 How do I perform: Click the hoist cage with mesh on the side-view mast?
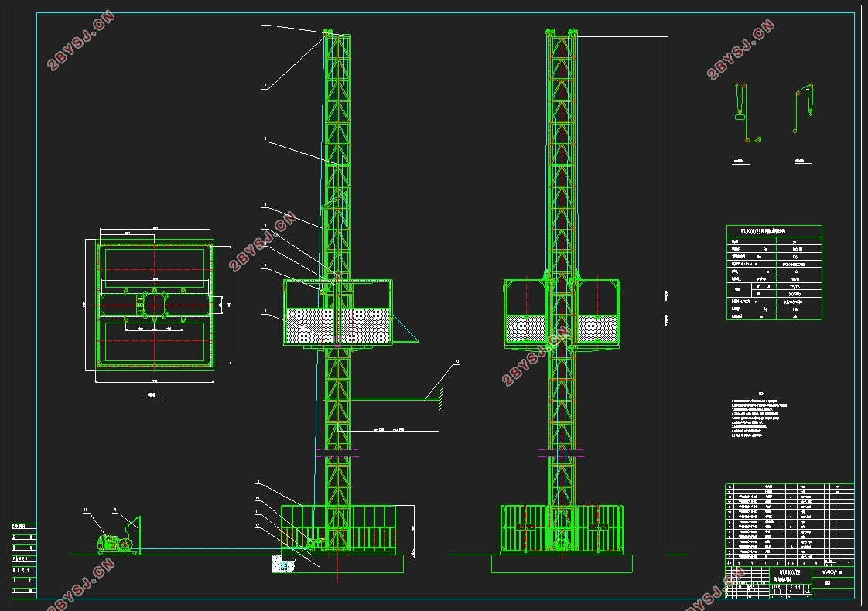click(x=337, y=313)
